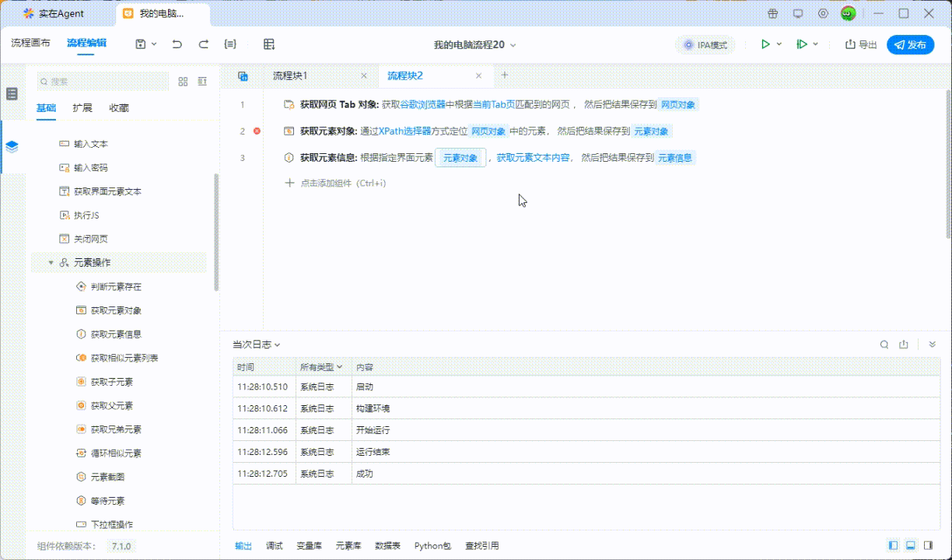Open settings via the hexagon gear icon

tap(823, 13)
